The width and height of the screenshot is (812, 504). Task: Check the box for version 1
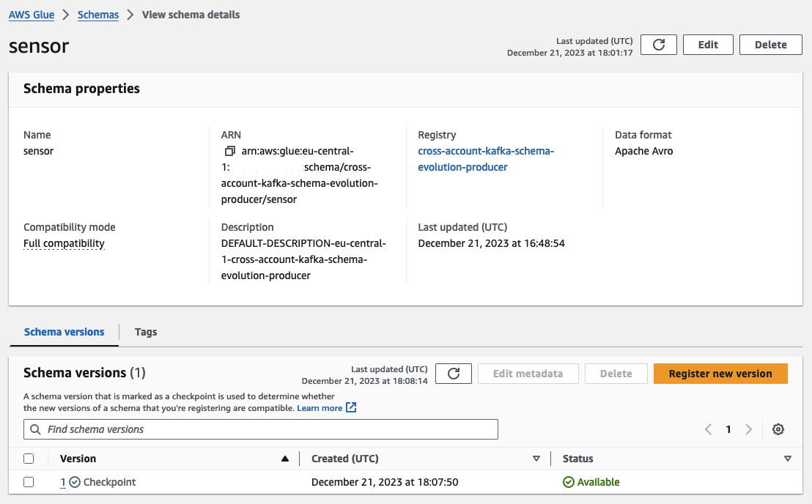(x=29, y=482)
